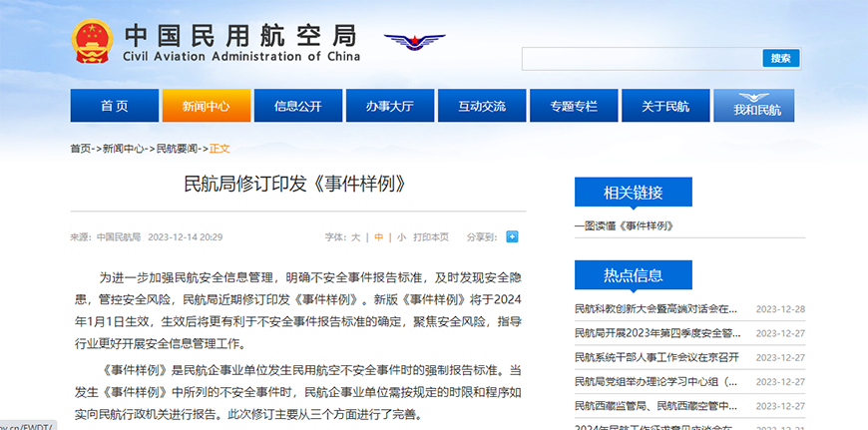868x430 pixels.
Task: Open the 办事大厅 navigation tab
Action: pyautogui.click(x=390, y=106)
